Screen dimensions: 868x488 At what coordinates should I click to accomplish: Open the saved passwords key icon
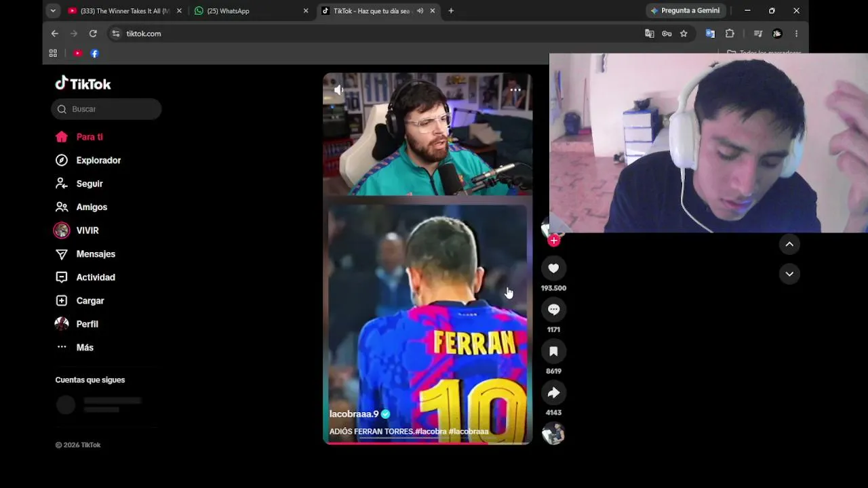667,34
